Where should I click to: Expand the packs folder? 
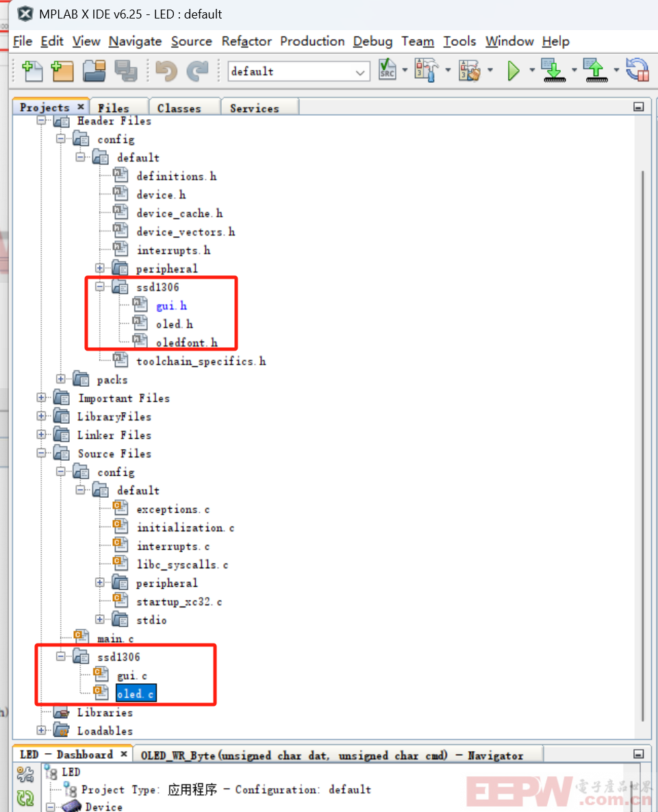click(x=61, y=379)
